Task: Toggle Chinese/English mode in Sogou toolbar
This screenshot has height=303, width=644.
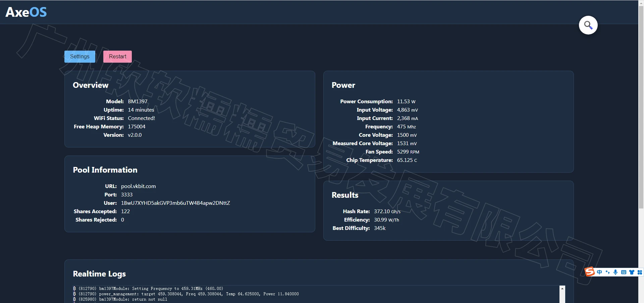Action: coord(599,272)
